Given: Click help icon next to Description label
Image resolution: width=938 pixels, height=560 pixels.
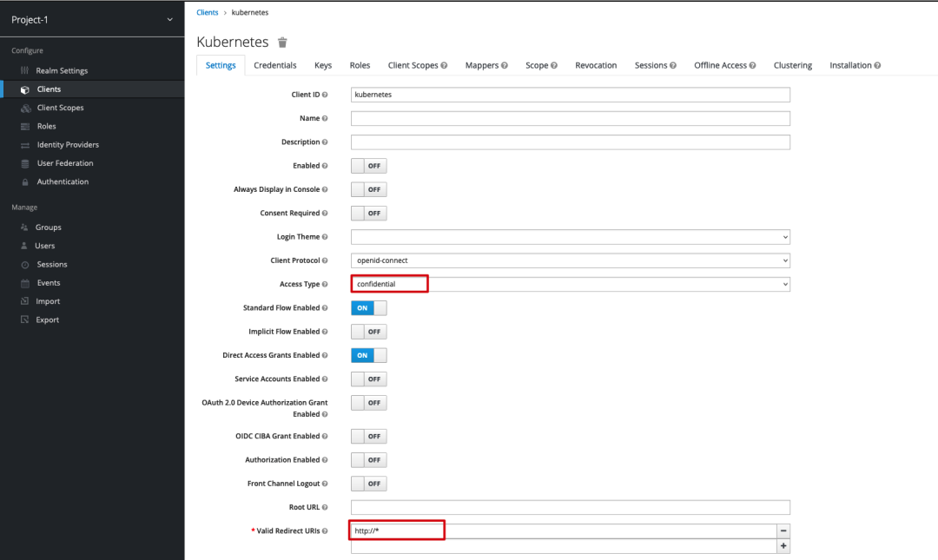Looking at the screenshot, I should 325,142.
